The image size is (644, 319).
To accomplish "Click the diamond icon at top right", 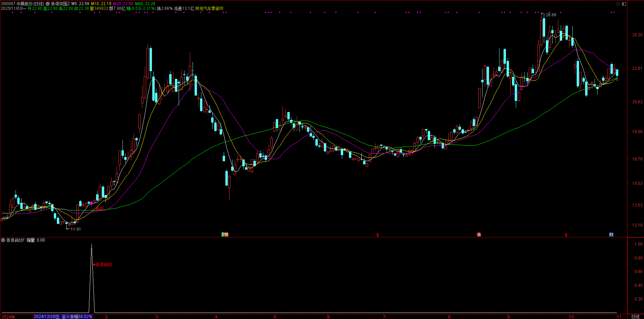I will click(x=618, y=4).
